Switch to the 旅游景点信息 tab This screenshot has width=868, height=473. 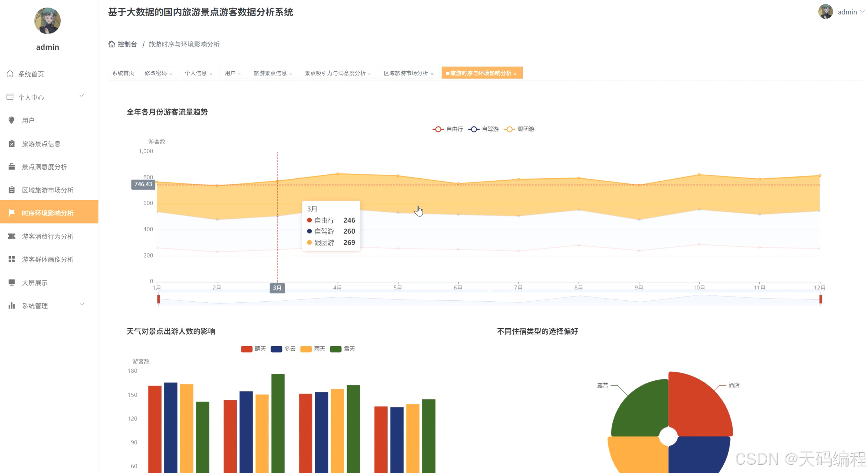pyautogui.click(x=270, y=73)
